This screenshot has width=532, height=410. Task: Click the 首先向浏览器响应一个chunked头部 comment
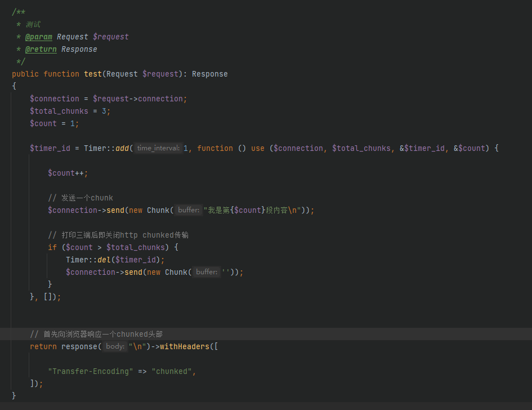coord(96,335)
